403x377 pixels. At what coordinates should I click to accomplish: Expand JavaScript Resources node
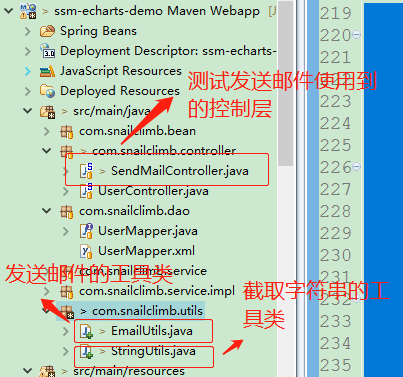(28, 71)
